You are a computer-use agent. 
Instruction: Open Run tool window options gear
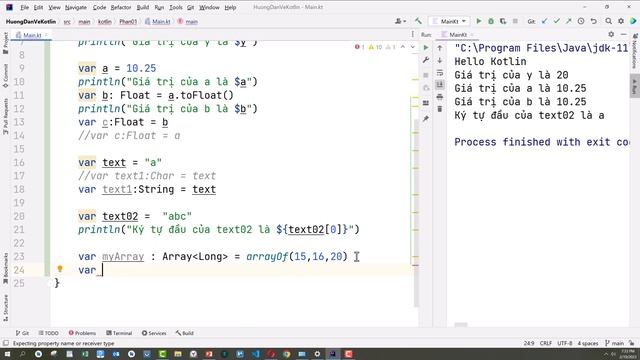pyautogui.click(x=611, y=35)
